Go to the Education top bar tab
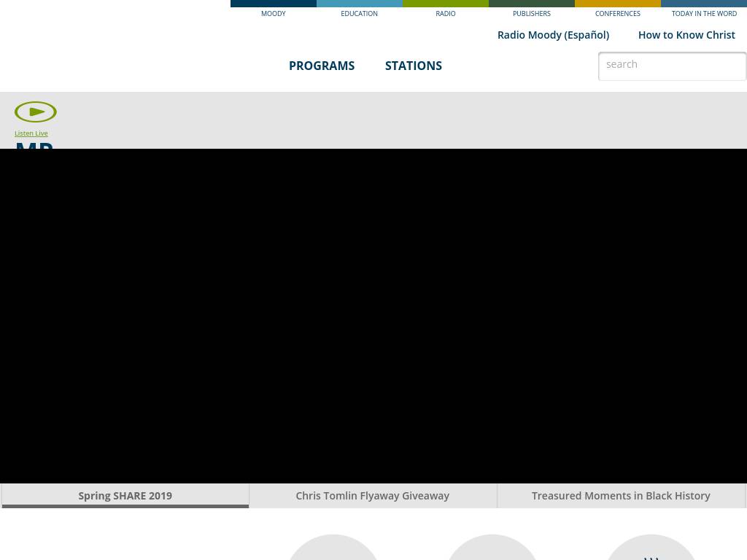 359,10
